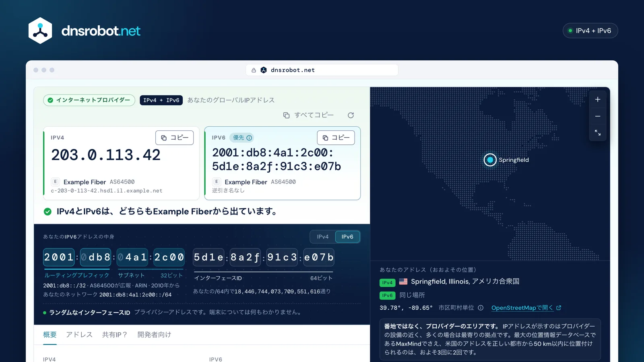This screenshot has width=644, height=362.
Task: Click the green IPv6 location badge
Action: coord(387,296)
